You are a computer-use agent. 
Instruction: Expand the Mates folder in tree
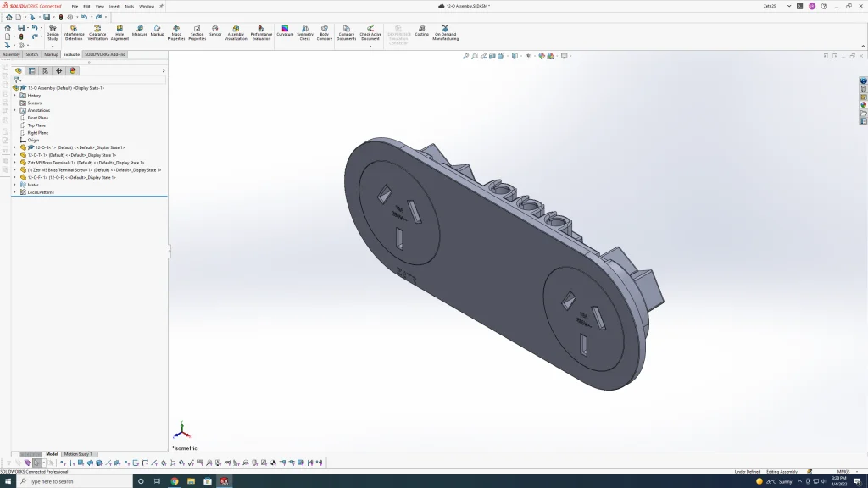pos(14,185)
